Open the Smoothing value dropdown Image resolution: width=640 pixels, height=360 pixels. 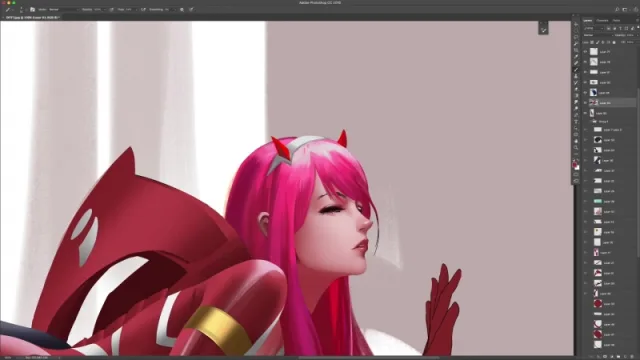175,9
